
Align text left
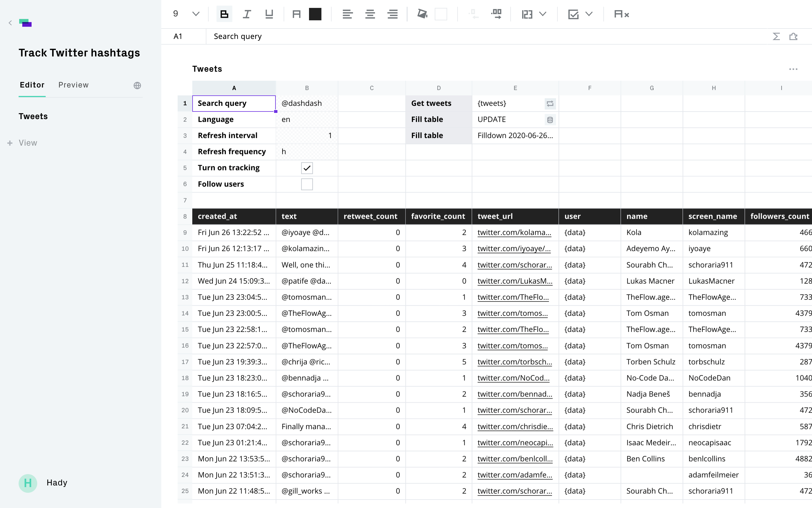[x=347, y=14]
